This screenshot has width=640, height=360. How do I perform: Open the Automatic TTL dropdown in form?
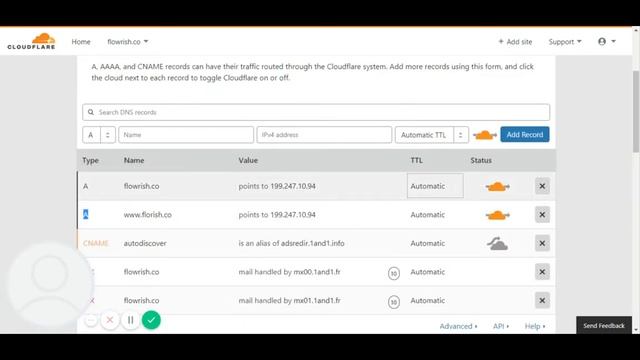point(431,135)
